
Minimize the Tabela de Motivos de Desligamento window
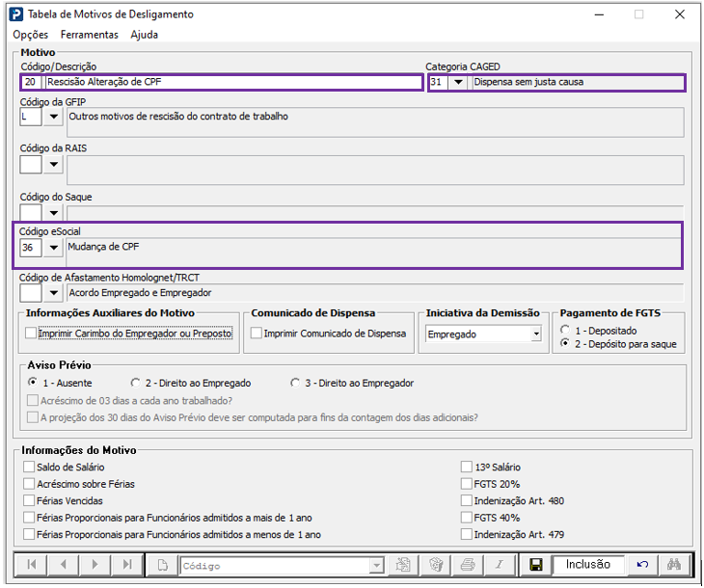599,14
